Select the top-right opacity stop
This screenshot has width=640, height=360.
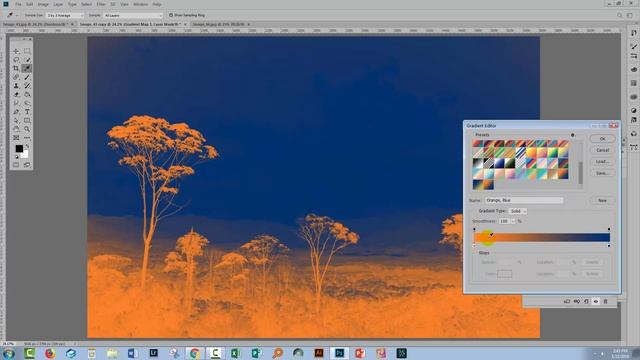(x=609, y=229)
